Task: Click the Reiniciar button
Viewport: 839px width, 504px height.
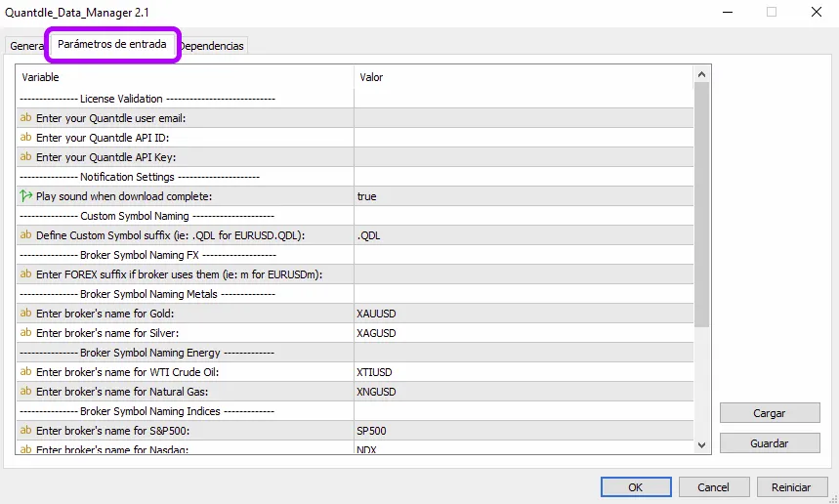Action: (791, 486)
